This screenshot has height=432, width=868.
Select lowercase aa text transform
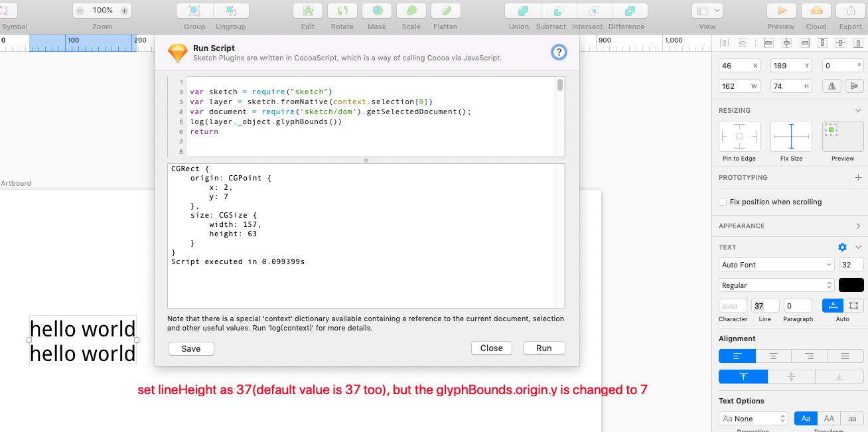click(852, 419)
